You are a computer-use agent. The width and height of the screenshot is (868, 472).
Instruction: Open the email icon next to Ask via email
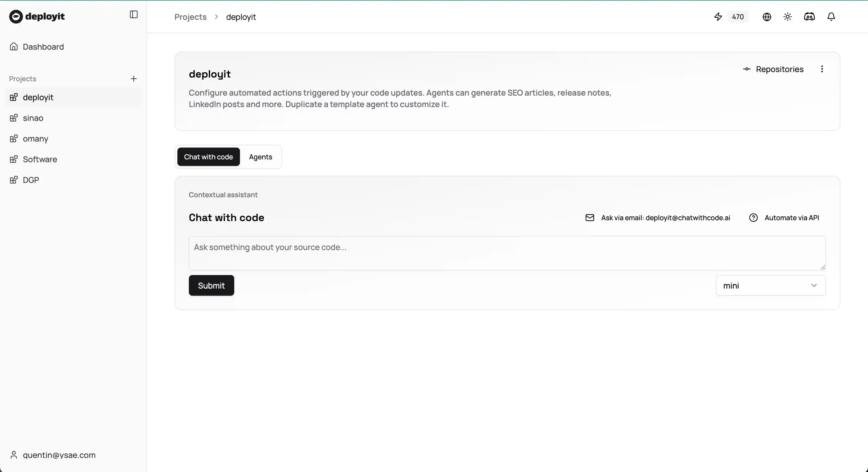(590, 217)
